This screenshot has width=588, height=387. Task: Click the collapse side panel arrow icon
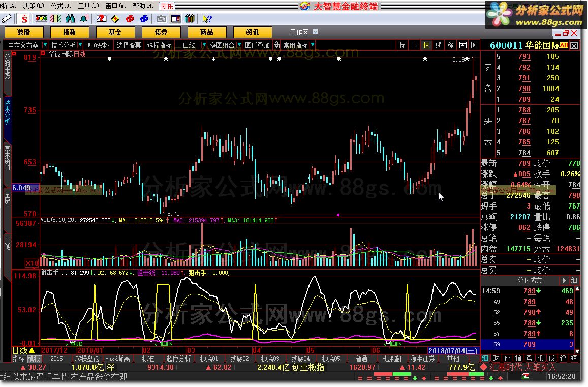[475, 45]
